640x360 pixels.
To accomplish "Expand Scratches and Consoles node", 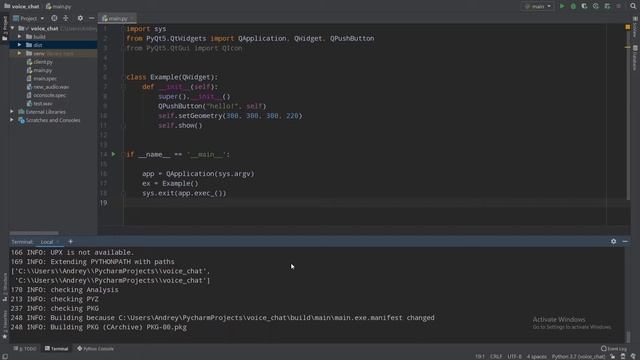I will (x=12, y=120).
